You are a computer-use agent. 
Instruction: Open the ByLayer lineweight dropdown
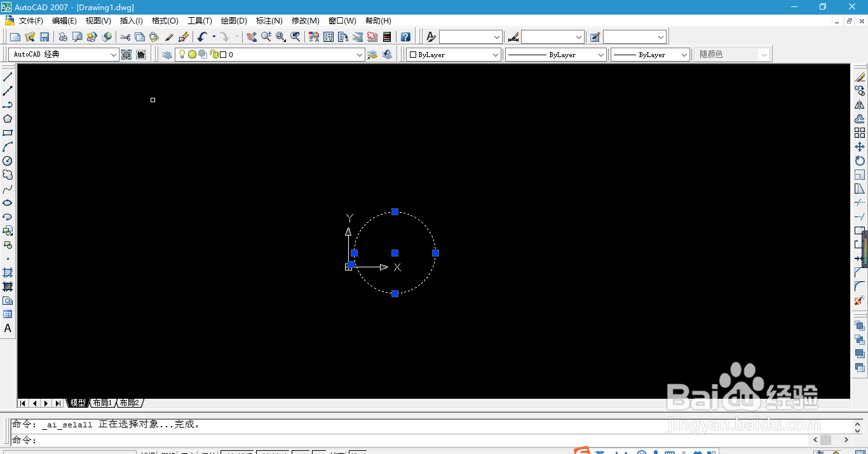684,55
